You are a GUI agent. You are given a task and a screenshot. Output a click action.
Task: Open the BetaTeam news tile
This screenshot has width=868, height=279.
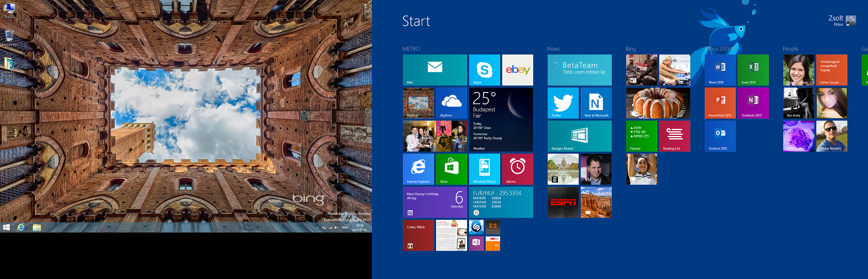pyautogui.click(x=579, y=70)
